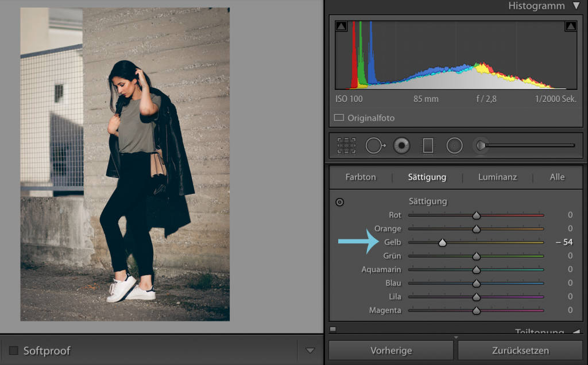Screen dimensions: 588x365
Task: Open the toolbar options dropdown arrow
Action: point(310,351)
